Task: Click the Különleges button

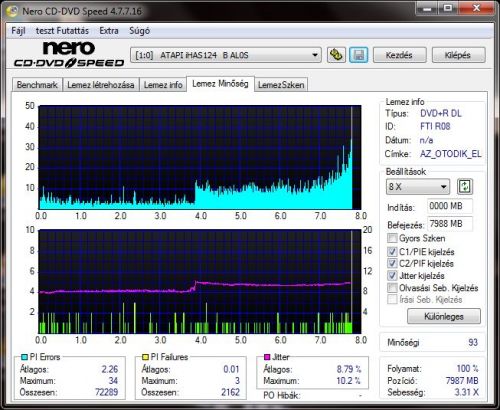Action: tap(444, 316)
